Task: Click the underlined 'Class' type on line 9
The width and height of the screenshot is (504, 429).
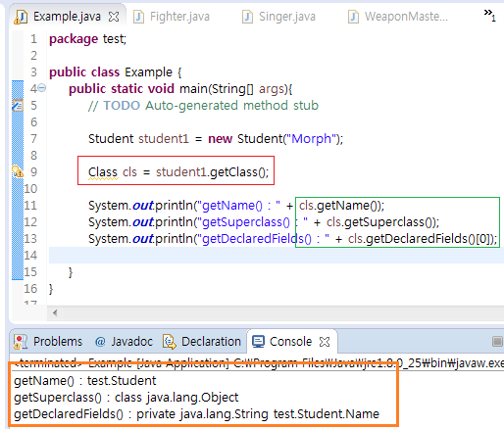Action: click(x=103, y=172)
